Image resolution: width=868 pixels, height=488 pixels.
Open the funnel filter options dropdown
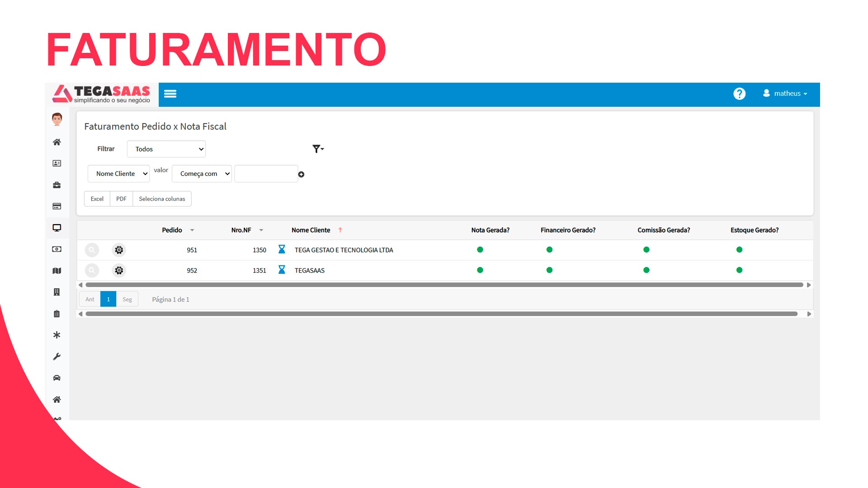[x=318, y=149]
